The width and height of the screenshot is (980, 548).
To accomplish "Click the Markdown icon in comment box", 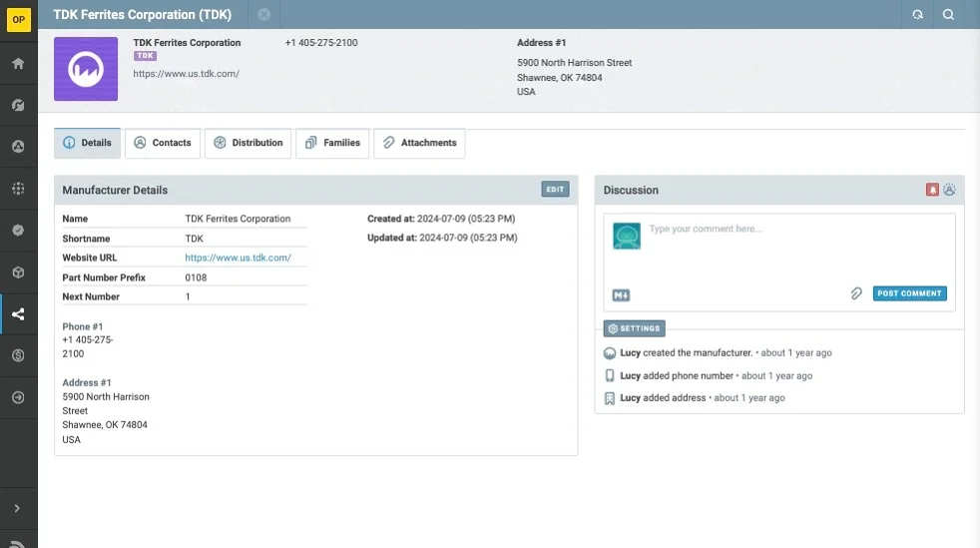I will tap(621, 295).
